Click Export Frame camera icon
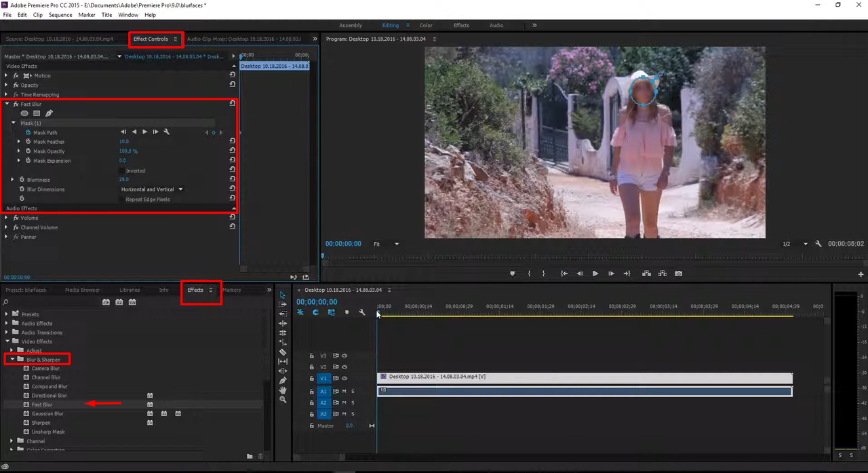868x473 pixels. coord(679,273)
